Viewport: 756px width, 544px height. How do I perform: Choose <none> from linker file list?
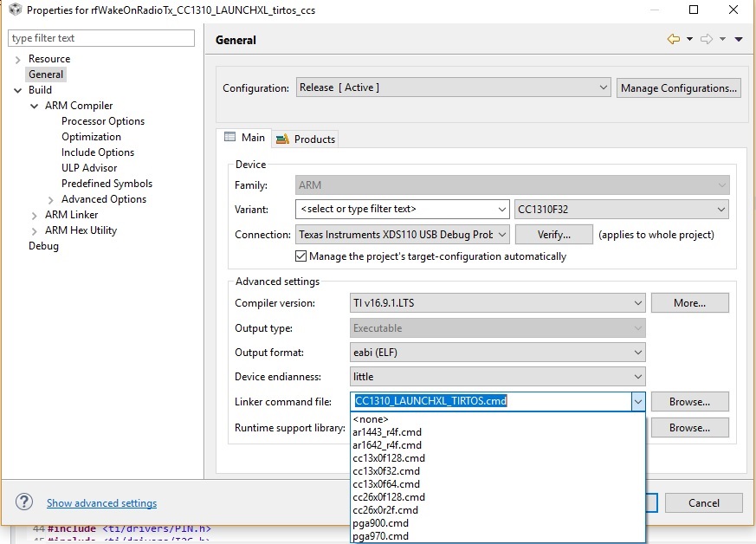[x=498, y=419]
